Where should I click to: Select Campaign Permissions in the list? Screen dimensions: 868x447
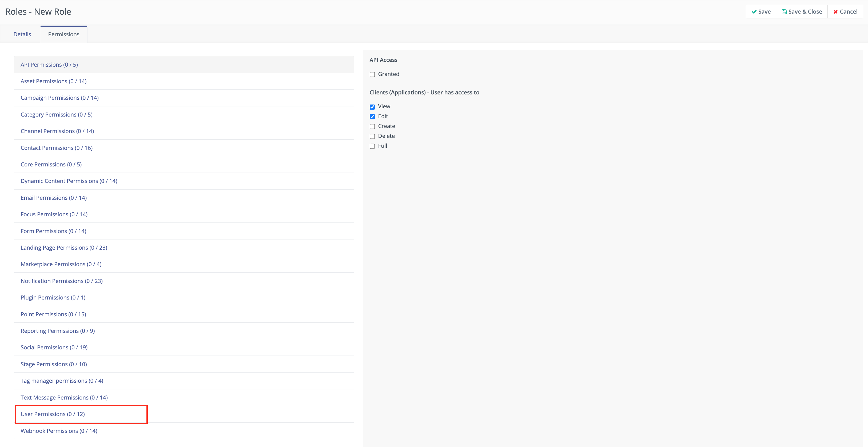60,98
